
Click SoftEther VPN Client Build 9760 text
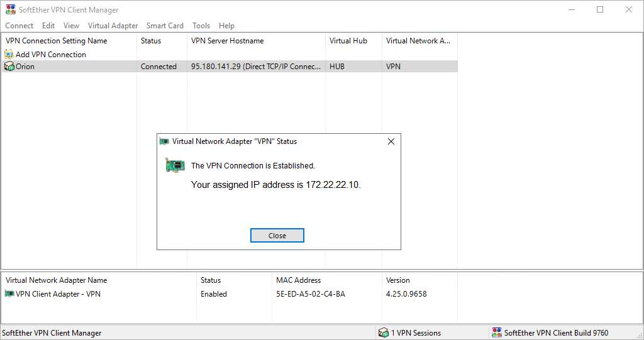[x=556, y=333]
